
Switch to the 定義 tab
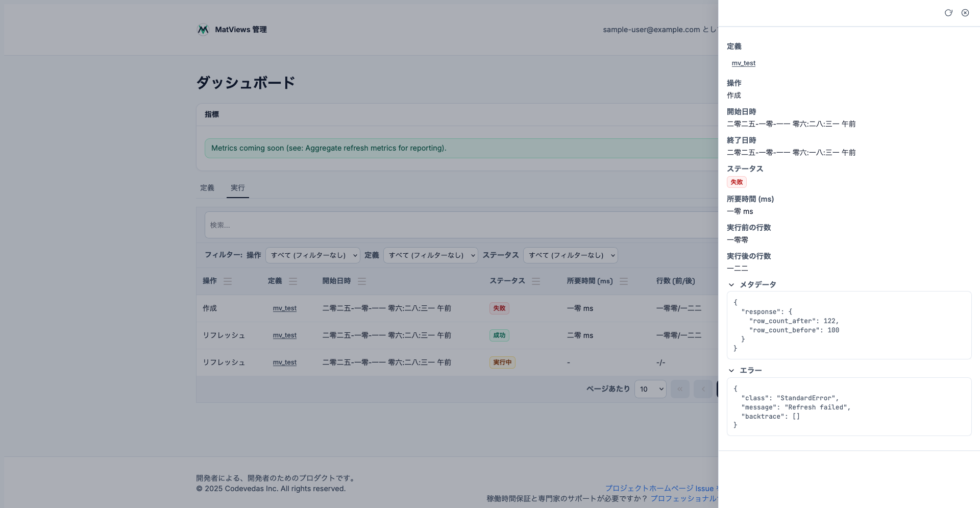pyautogui.click(x=207, y=188)
